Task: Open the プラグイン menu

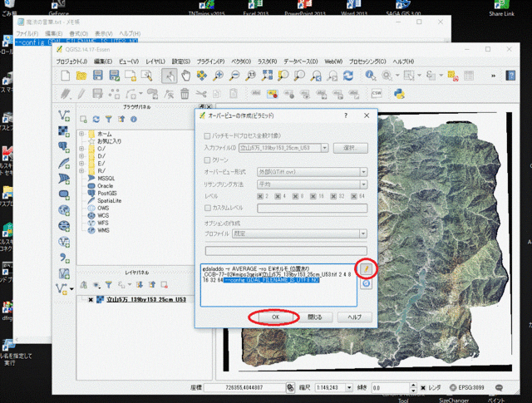Action: pos(210,61)
